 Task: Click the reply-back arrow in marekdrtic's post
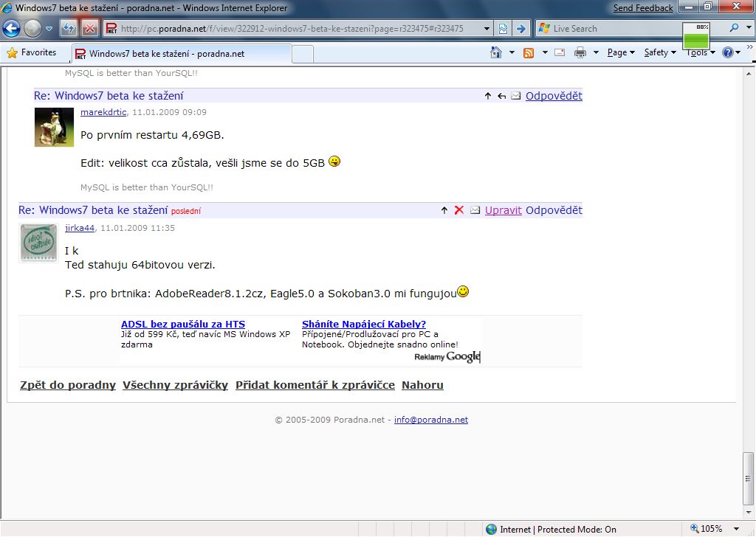click(x=501, y=96)
